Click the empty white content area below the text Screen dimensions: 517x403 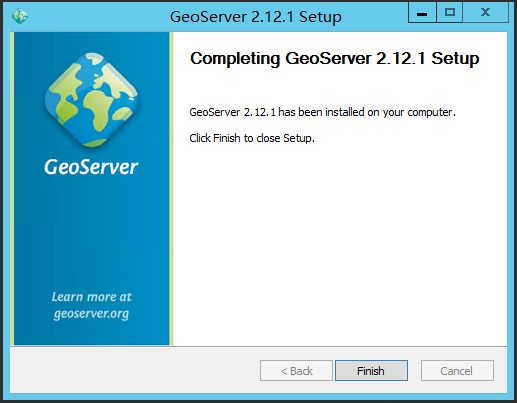point(340,243)
